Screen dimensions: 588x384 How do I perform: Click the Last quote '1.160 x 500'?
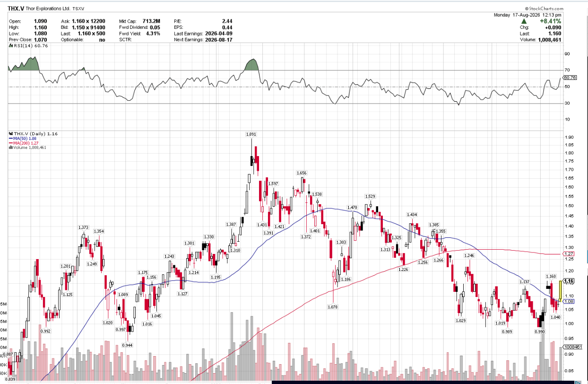tap(91, 34)
